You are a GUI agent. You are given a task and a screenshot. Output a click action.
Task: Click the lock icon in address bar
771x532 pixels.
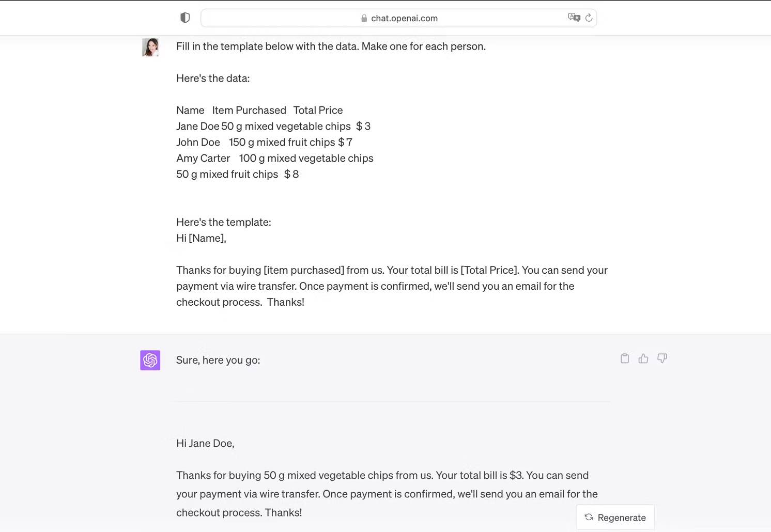[364, 18]
